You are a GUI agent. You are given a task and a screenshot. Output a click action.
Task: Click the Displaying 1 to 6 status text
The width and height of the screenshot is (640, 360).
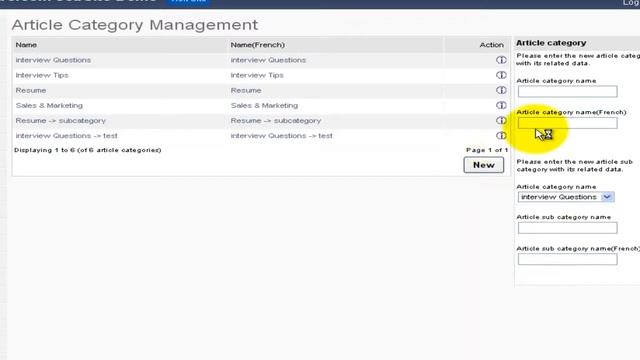coord(88,150)
